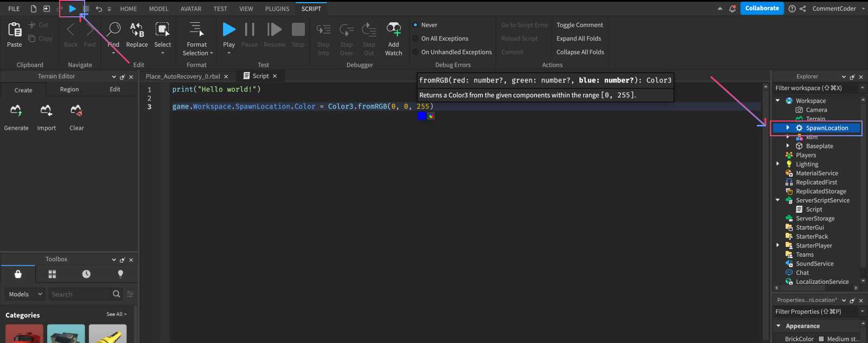This screenshot has width=868, height=343.
Task: Open the AVATAR ribbon tab
Action: (191, 9)
